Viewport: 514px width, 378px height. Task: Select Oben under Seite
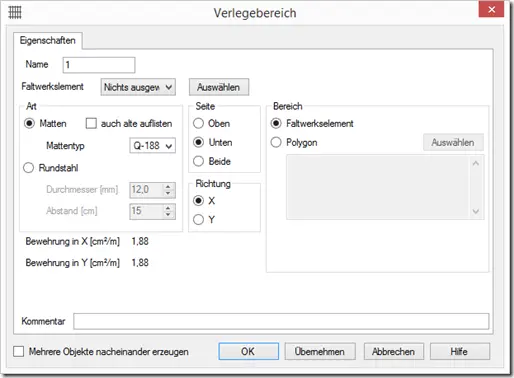click(198, 124)
